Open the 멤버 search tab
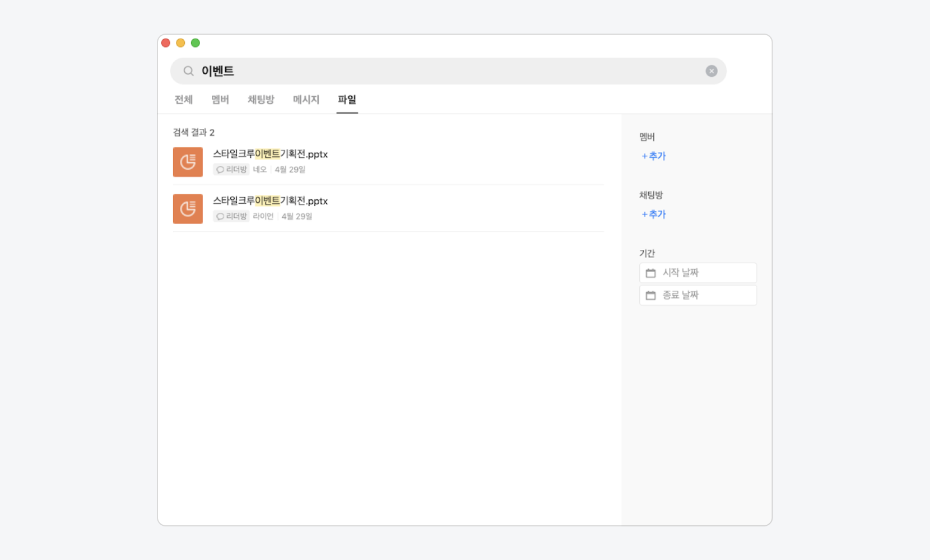The image size is (930, 560). 220,100
